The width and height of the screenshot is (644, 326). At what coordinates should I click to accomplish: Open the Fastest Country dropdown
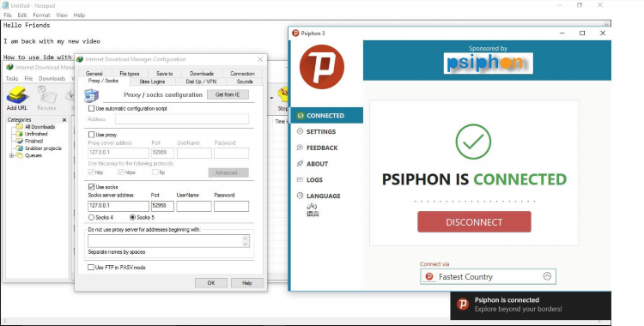click(x=488, y=277)
